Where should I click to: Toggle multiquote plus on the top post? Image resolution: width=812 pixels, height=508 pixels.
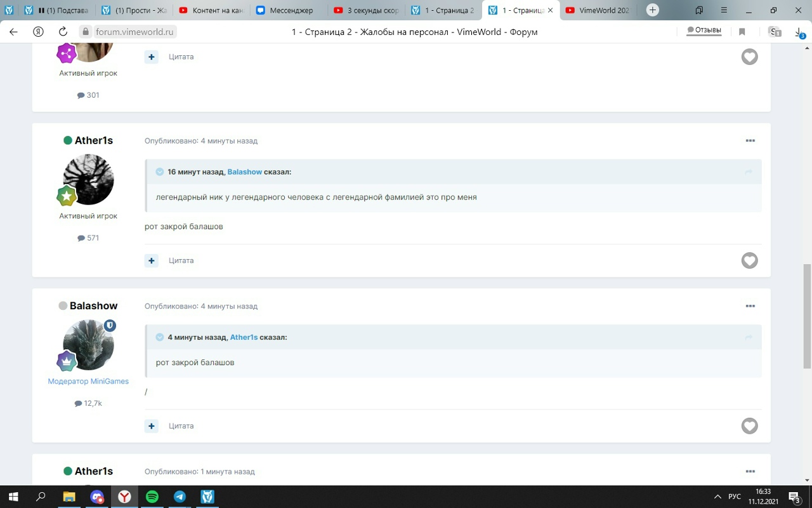pyautogui.click(x=152, y=57)
